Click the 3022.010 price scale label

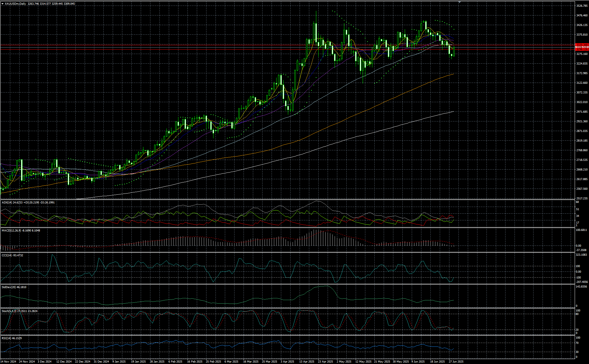pos(582,102)
